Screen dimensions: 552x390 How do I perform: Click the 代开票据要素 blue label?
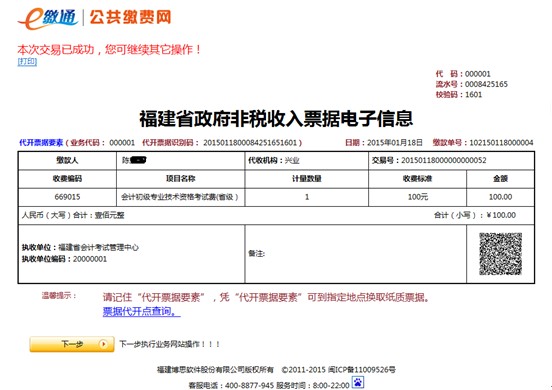[x=41, y=143]
